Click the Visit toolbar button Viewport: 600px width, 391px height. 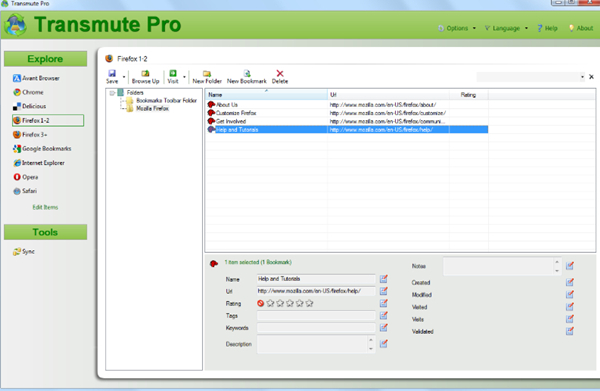coord(173,77)
